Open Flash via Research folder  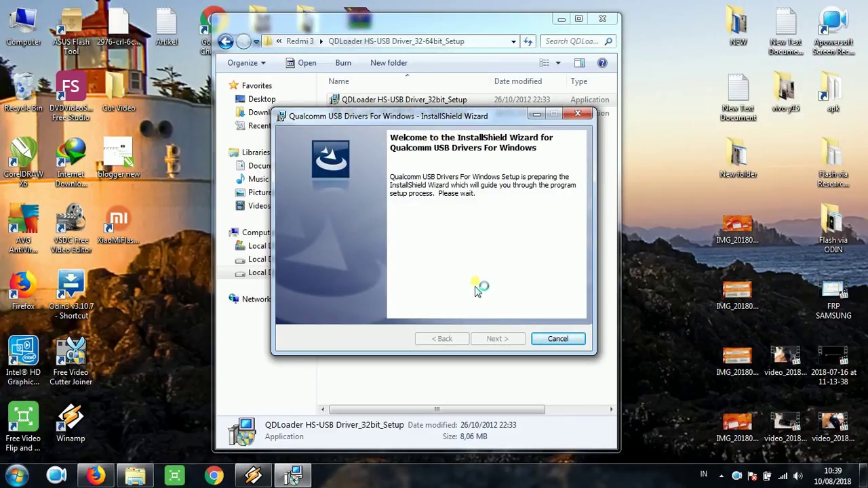(833, 163)
